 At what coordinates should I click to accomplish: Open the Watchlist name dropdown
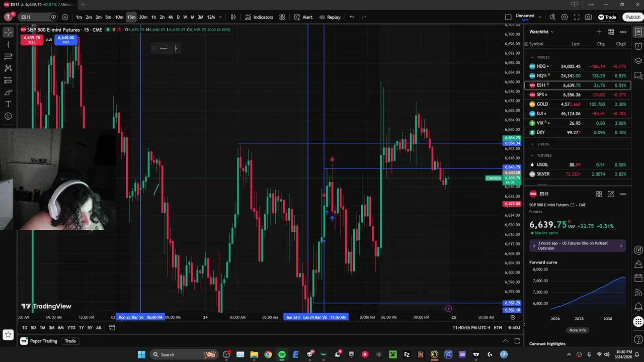(x=541, y=32)
